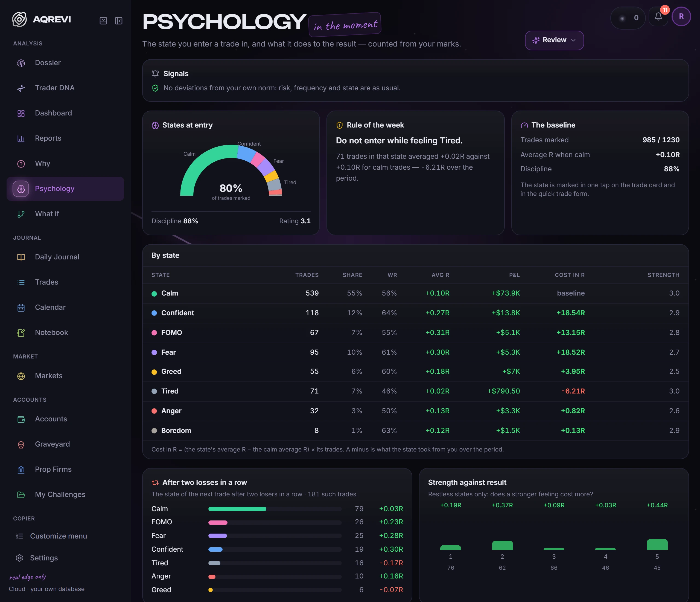Click strength level 2 bar in chart
This screenshot has width=700, height=602.
pyautogui.click(x=502, y=545)
